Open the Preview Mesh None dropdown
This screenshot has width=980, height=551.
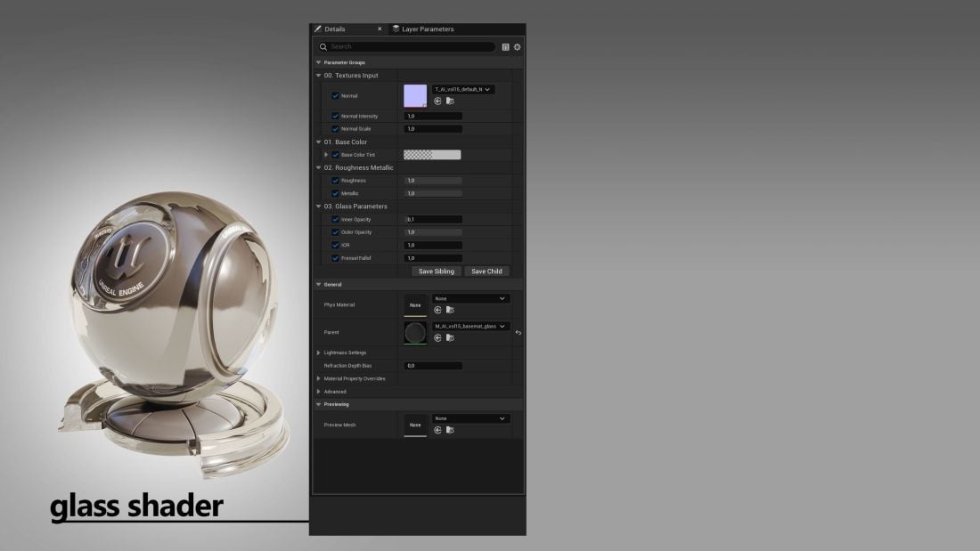[x=470, y=418]
